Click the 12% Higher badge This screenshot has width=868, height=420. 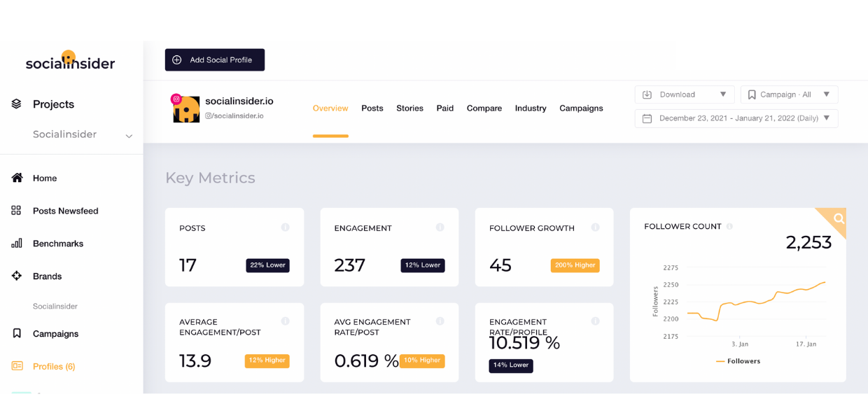[x=267, y=360]
